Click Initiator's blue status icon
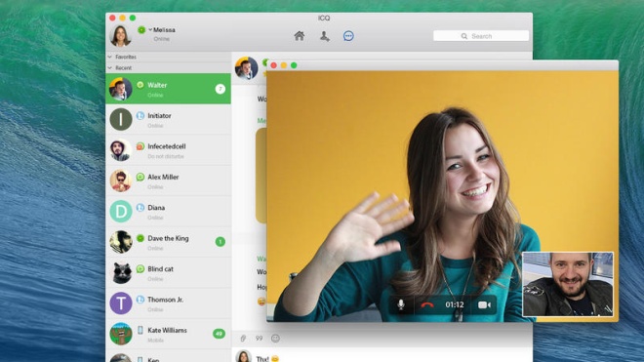Image resolution: width=644 pixels, height=362 pixels. (141, 115)
